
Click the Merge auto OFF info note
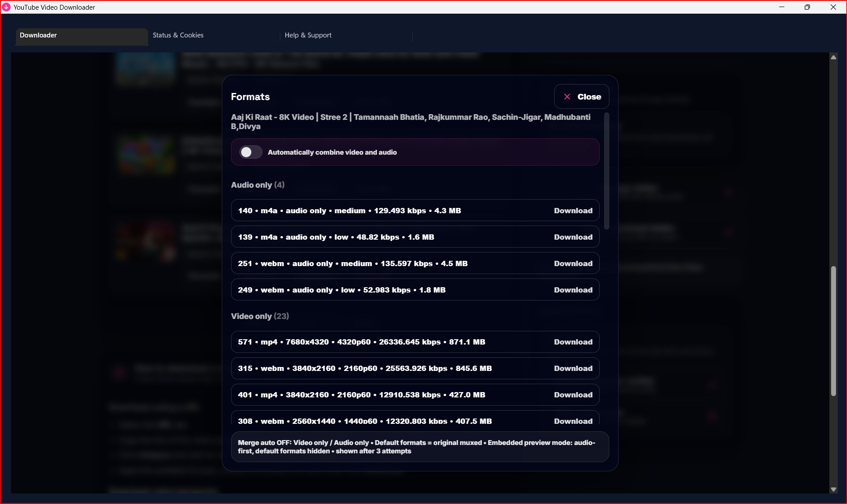tap(420, 447)
